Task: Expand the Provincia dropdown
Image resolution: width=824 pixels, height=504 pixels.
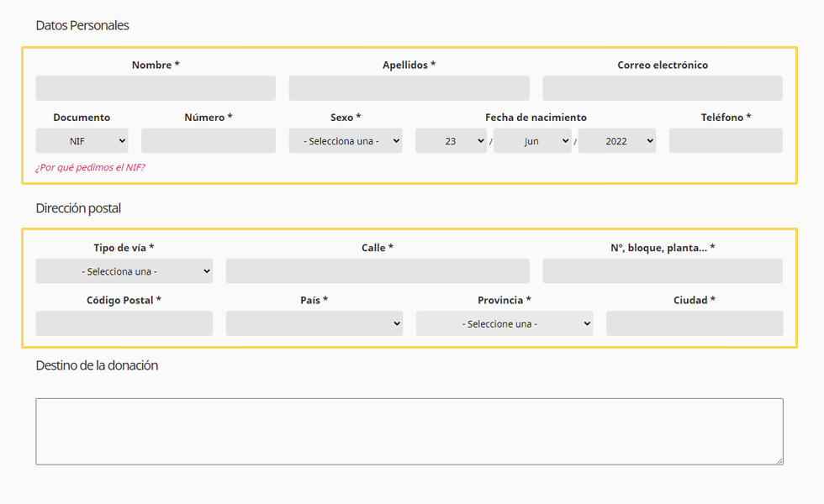Action: point(504,323)
